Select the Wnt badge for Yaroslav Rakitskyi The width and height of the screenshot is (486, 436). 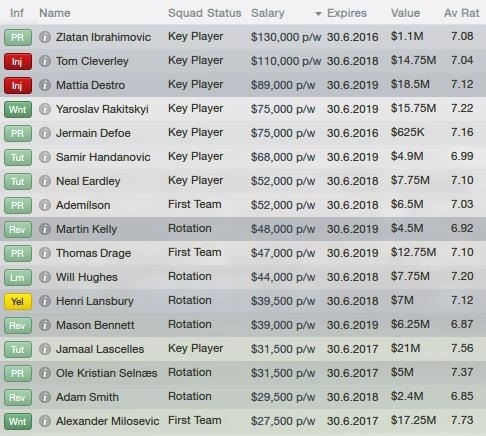click(x=18, y=109)
